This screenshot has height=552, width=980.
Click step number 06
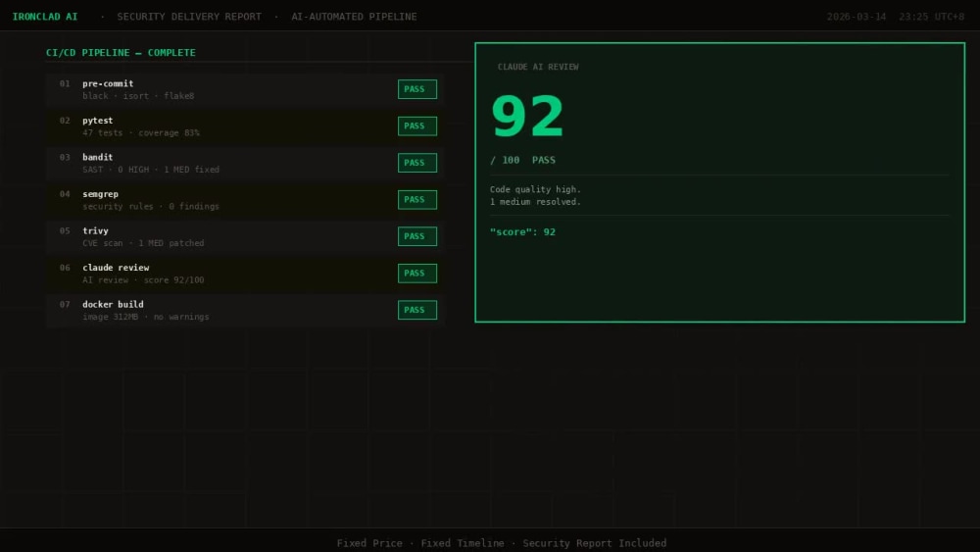65,268
